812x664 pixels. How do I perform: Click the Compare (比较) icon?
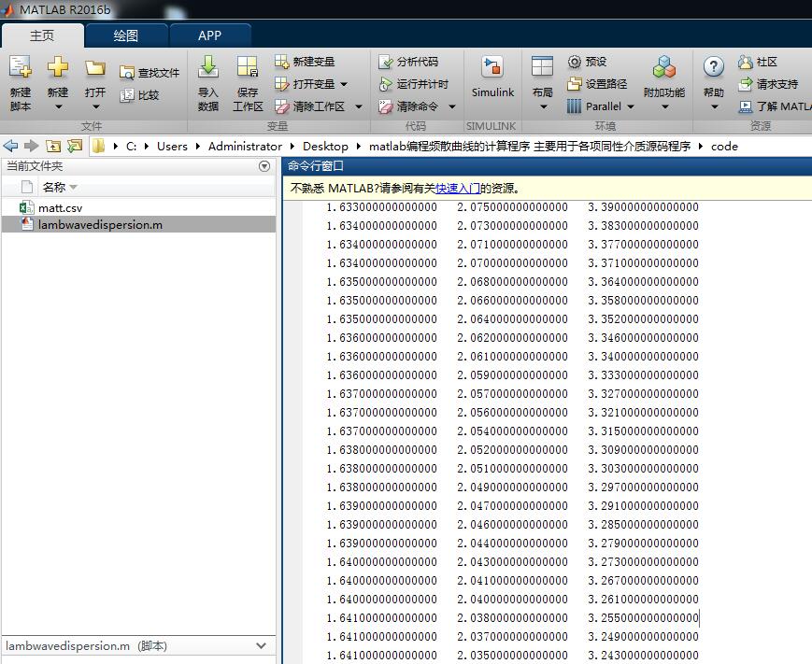pyautogui.click(x=126, y=95)
